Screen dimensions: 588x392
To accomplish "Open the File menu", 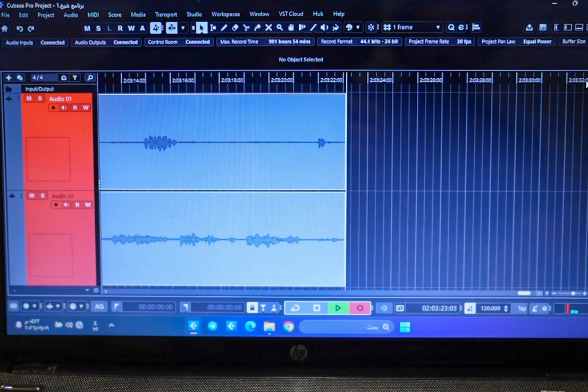I will (x=6, y=15).
